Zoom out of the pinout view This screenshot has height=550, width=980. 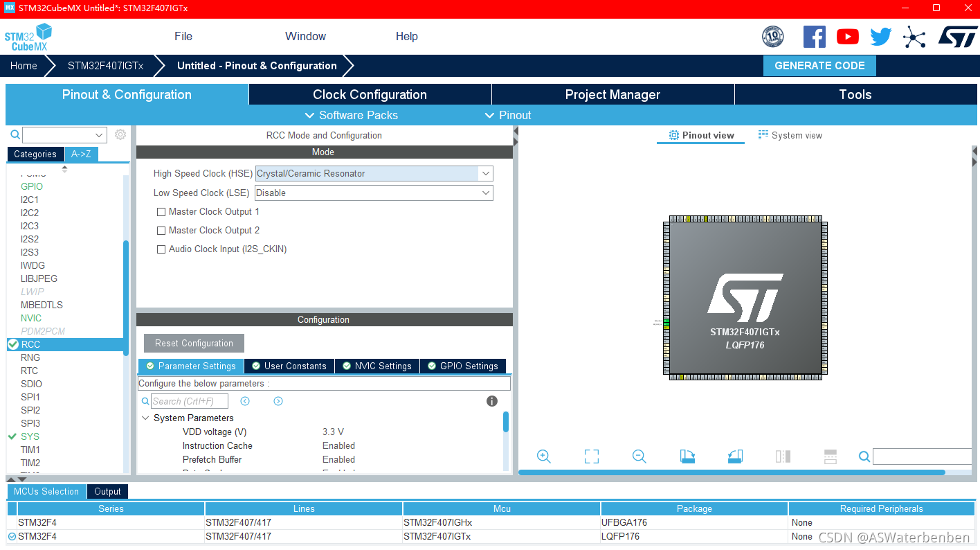point(639,456)
